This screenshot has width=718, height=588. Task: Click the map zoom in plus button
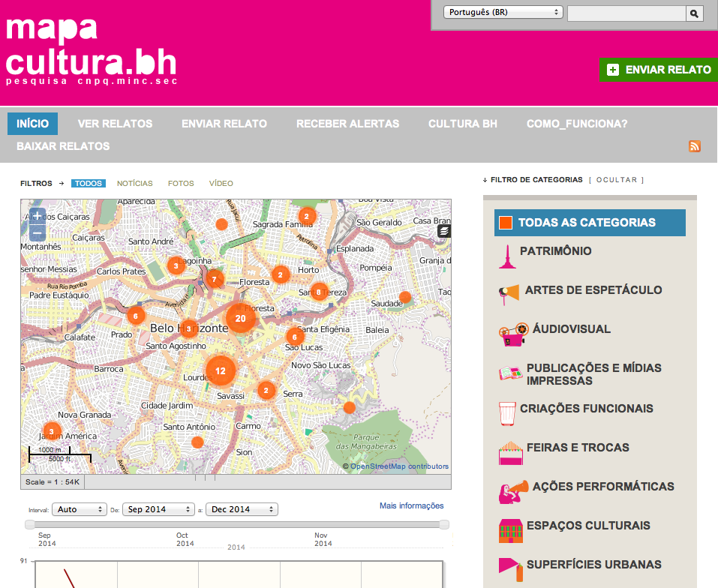click(x=38, y=216)
